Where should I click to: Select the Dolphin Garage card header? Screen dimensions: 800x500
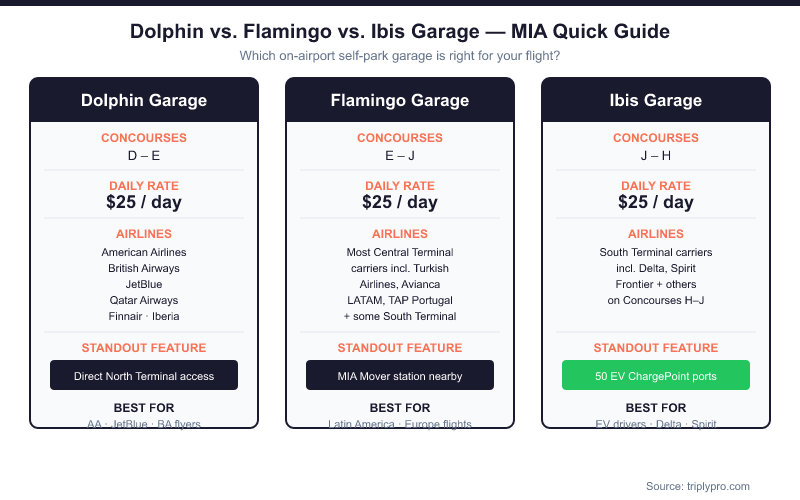[x=144, y=100]
